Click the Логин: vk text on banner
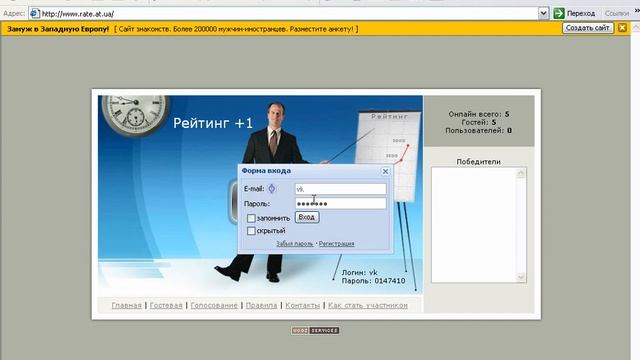The image size is (640, 360). point(360,272)
